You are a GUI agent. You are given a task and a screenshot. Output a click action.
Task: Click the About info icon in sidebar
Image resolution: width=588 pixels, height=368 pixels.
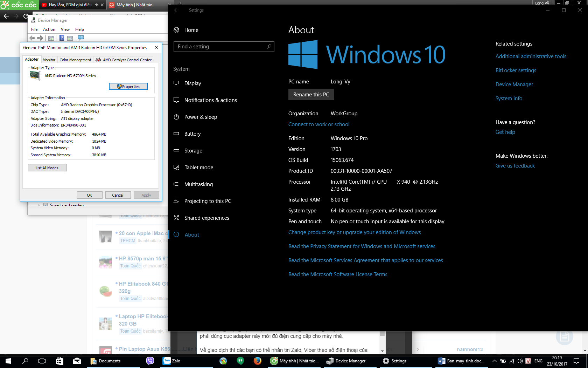[x=176, y=235]
